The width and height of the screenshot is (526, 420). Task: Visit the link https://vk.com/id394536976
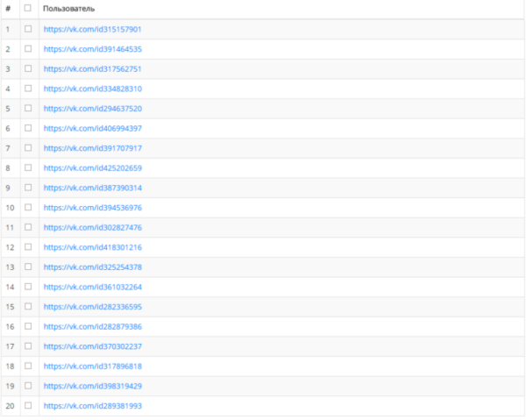93,208
